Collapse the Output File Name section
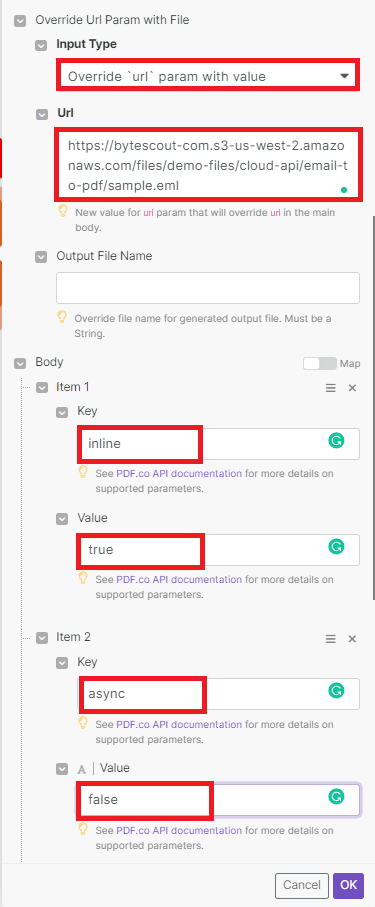Viewport: 375px width, 907px height. coord(41,257)
